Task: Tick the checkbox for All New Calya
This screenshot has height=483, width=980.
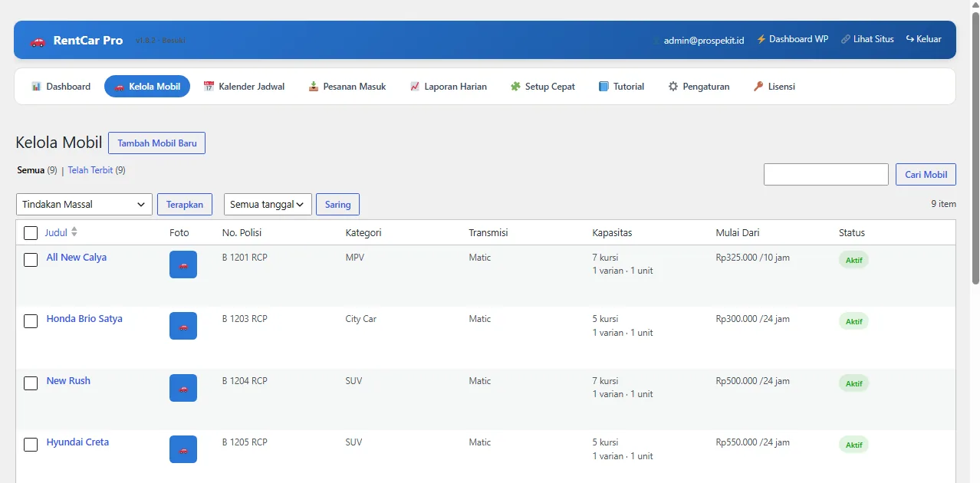Action: 31,260
